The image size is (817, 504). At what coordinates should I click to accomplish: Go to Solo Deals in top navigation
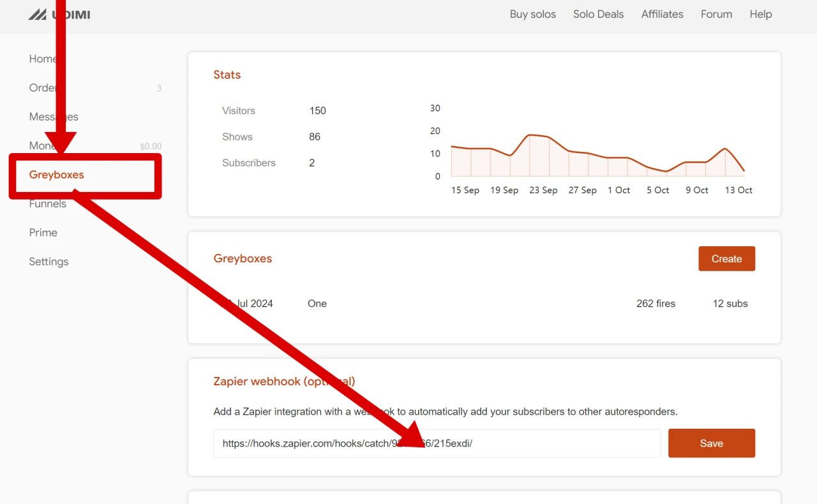(598, 14)
